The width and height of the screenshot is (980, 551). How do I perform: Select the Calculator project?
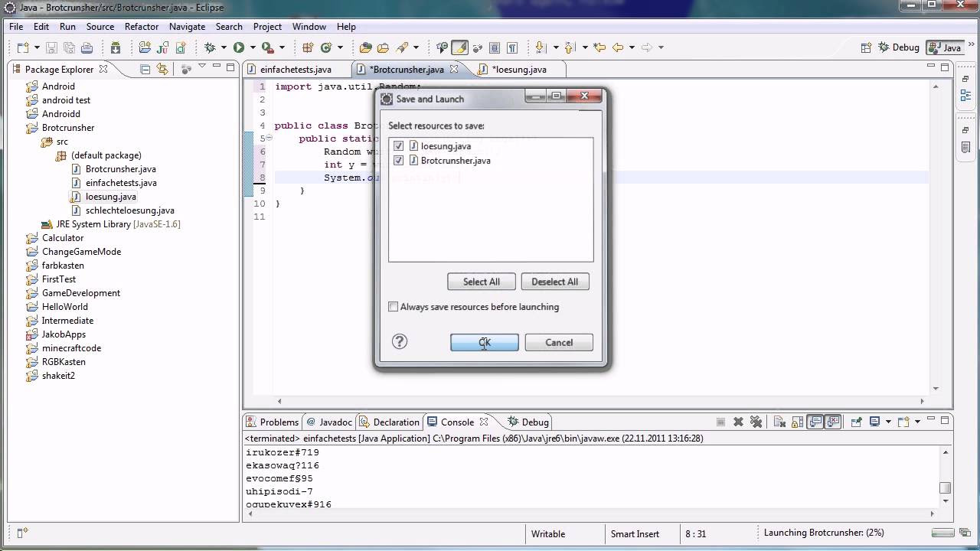pyautogui.click(x=63, y=238)
